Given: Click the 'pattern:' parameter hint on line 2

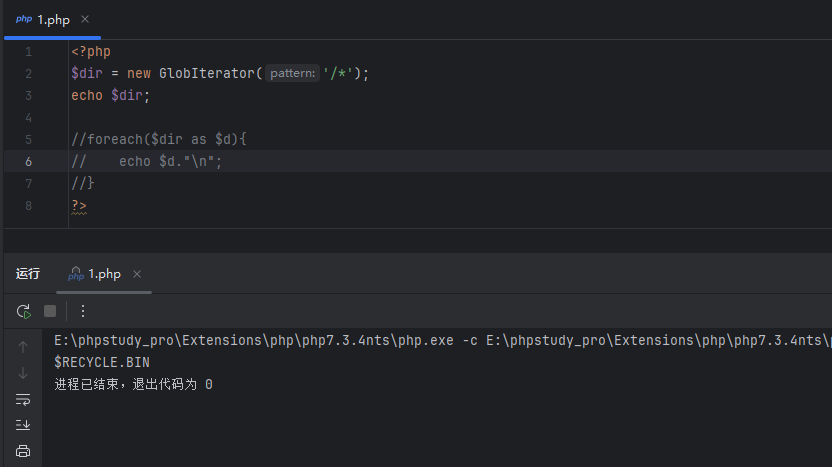Looking at the screenshot, I should (x=293, y=74).
